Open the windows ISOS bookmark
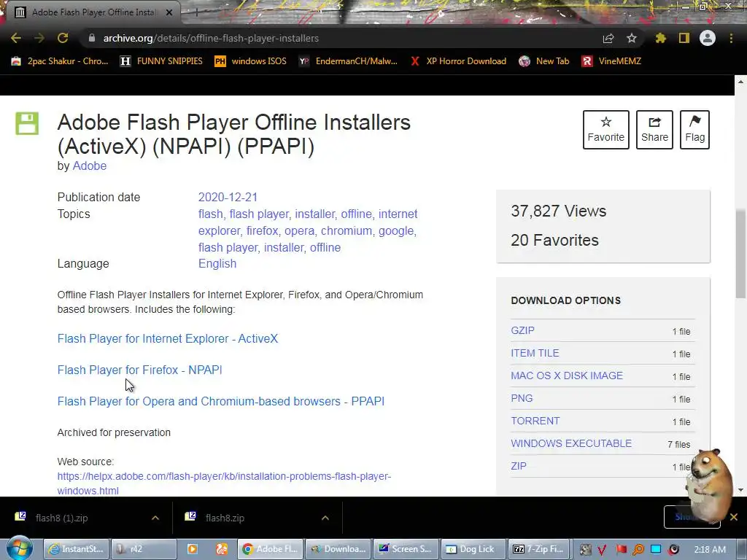 click(x=251, y=61)
